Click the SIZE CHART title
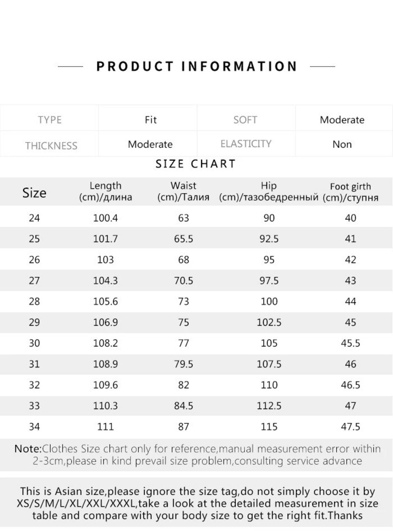The image size is (393, 532). point(196,164)
